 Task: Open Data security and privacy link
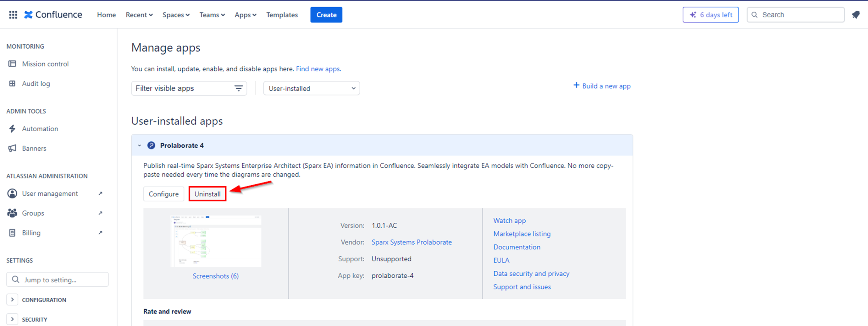point(531,274)
